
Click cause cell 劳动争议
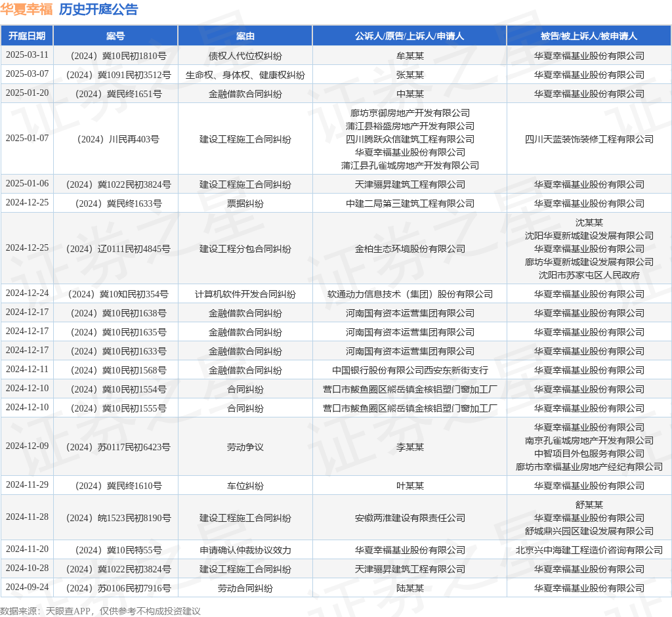click(x=245, y=447)
